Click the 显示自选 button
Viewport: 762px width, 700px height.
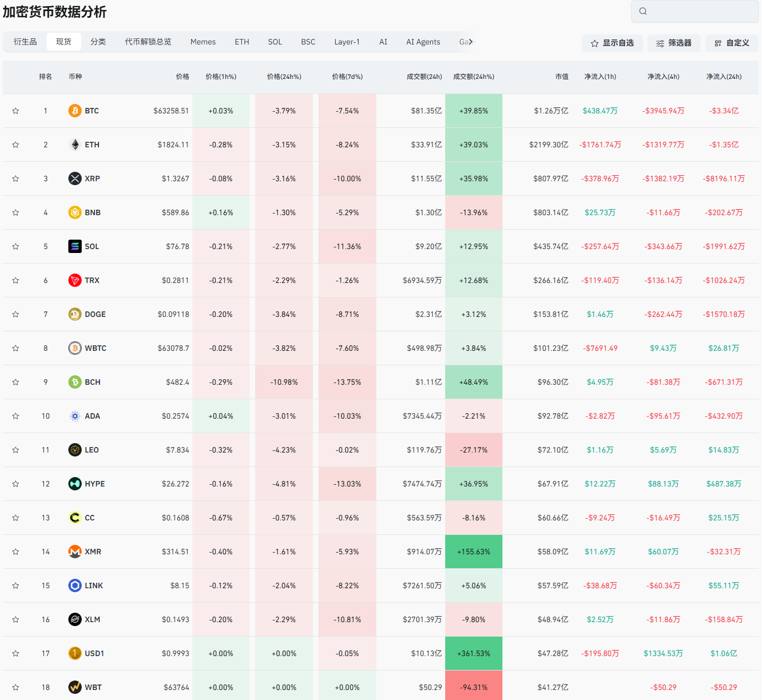point(612,43)
